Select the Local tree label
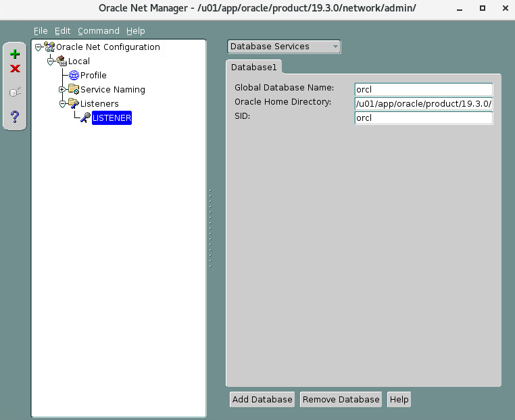The image size is (515, 420). pos(79,61)
